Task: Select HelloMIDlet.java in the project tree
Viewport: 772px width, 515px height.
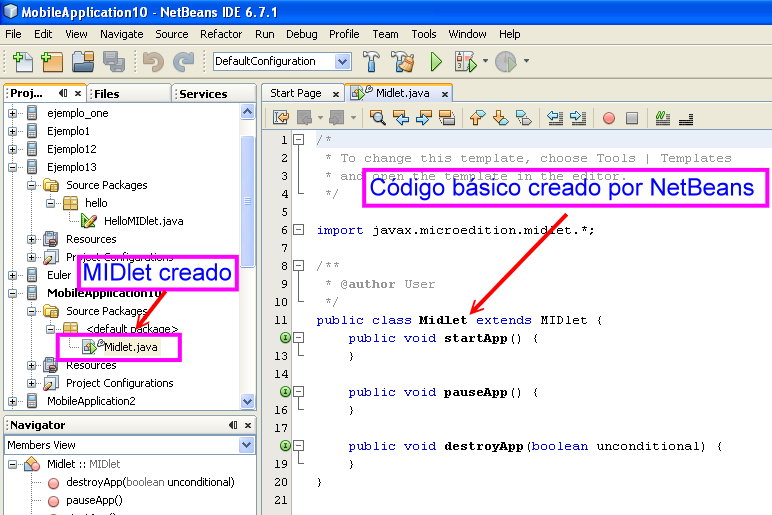Action: pyautogui.click(x=143, y=221)
